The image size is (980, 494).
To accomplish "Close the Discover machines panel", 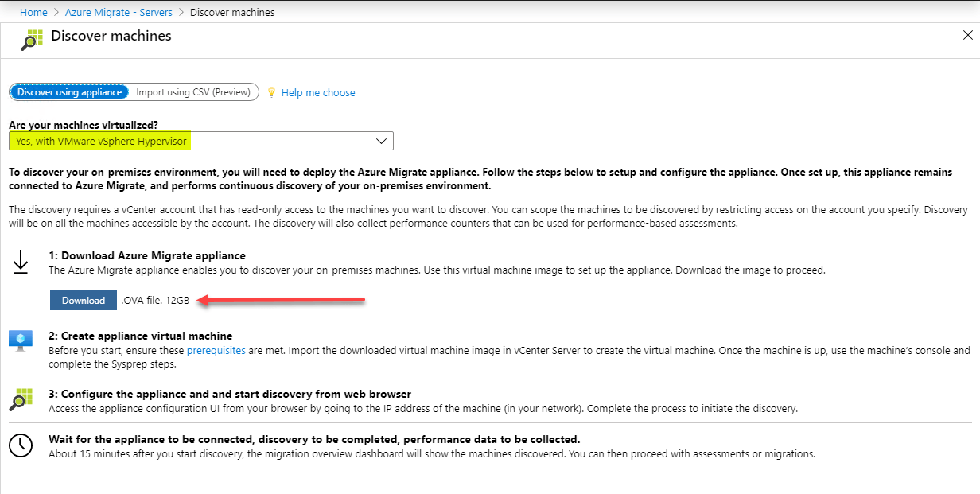I will point(967,36).
